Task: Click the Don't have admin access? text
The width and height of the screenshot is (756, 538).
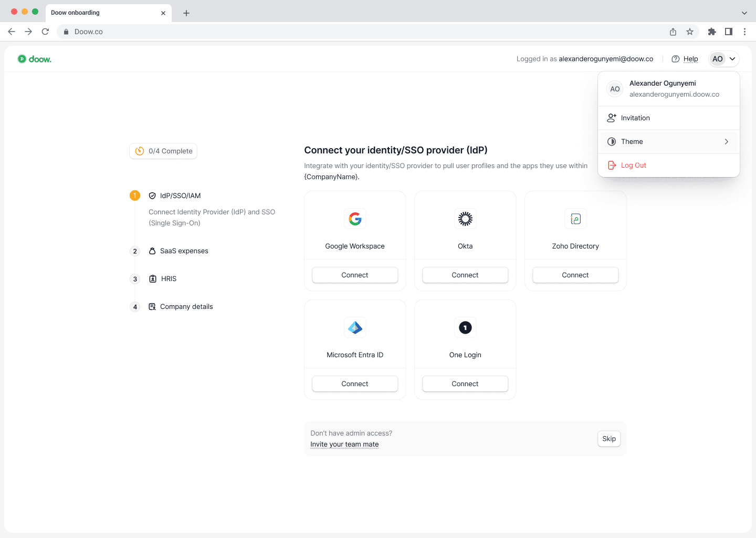Action: [x=351, y=433]
